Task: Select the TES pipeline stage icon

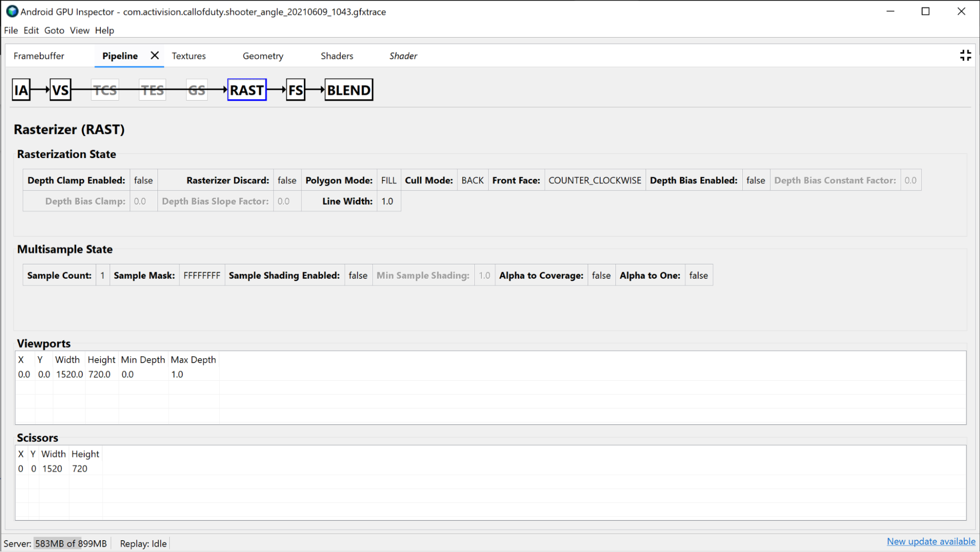Action: (x=152, y=90)
